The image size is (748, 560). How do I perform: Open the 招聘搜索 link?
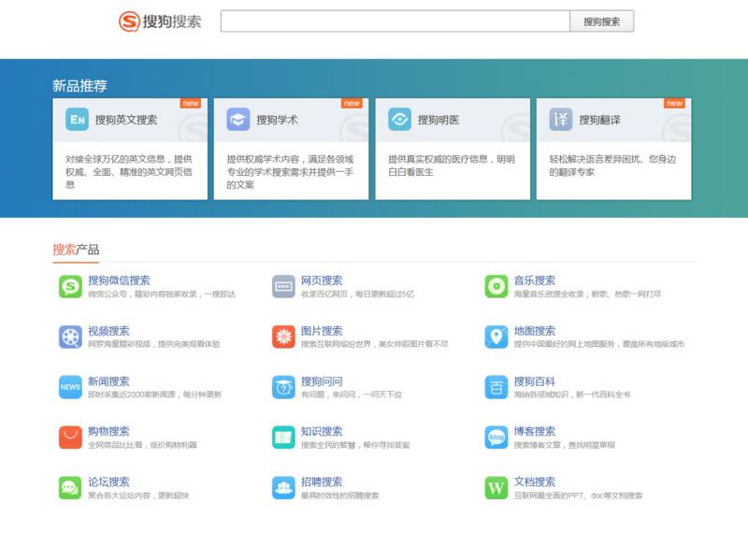point(322,482)
